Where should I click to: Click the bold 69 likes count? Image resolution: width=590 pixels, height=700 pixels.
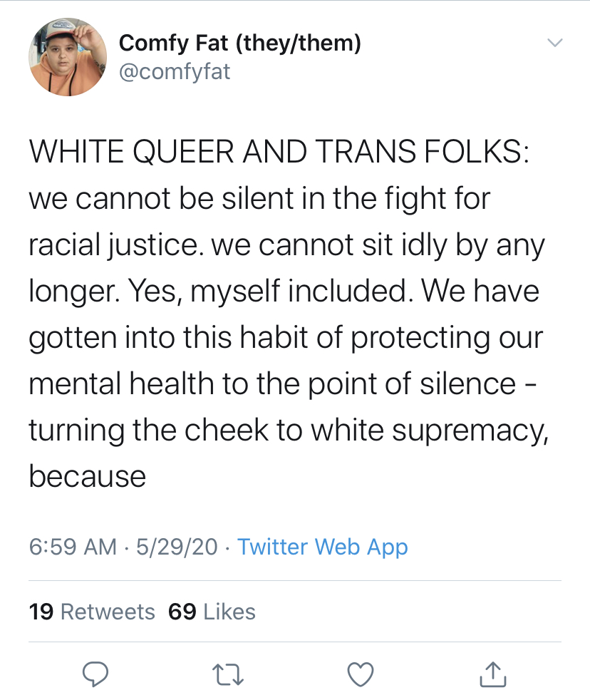182,612
